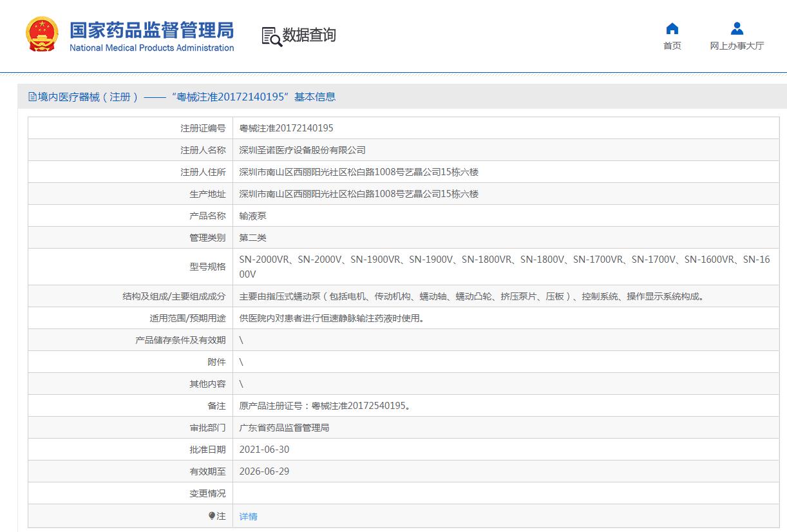
Task: Click the 数据查询 heading
Action: point(309,35)
